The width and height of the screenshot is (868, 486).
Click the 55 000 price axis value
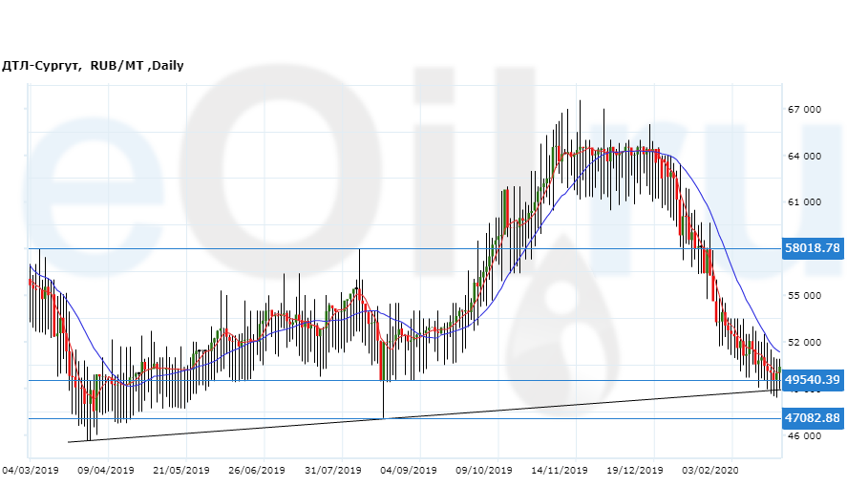click(x=804, y=296)
